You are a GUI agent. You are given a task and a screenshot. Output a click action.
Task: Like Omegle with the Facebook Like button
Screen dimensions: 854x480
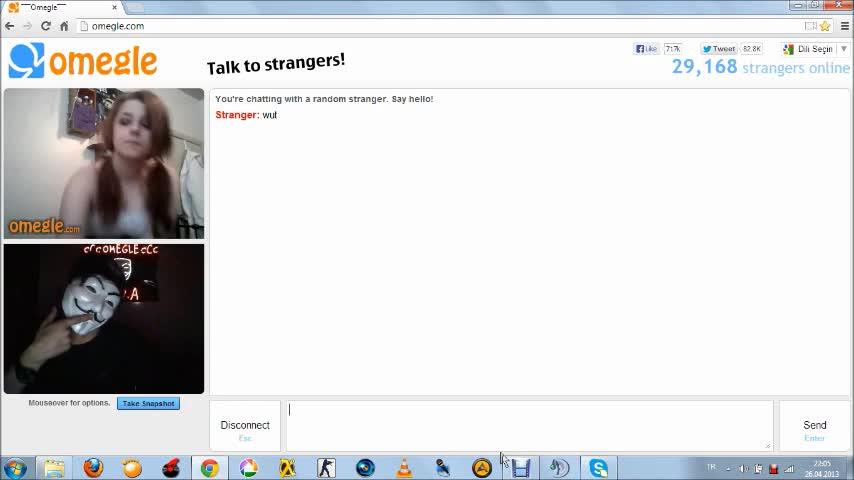tap(646, 48)
